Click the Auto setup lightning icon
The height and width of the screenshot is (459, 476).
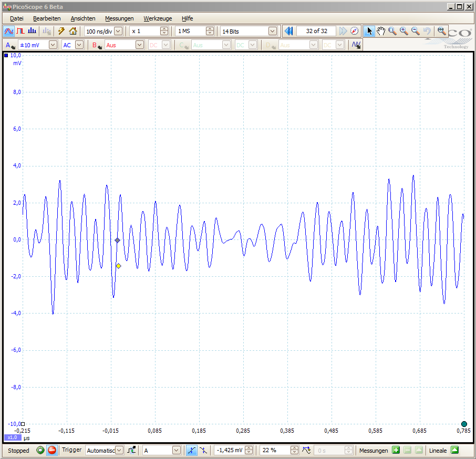coord(61,31)
